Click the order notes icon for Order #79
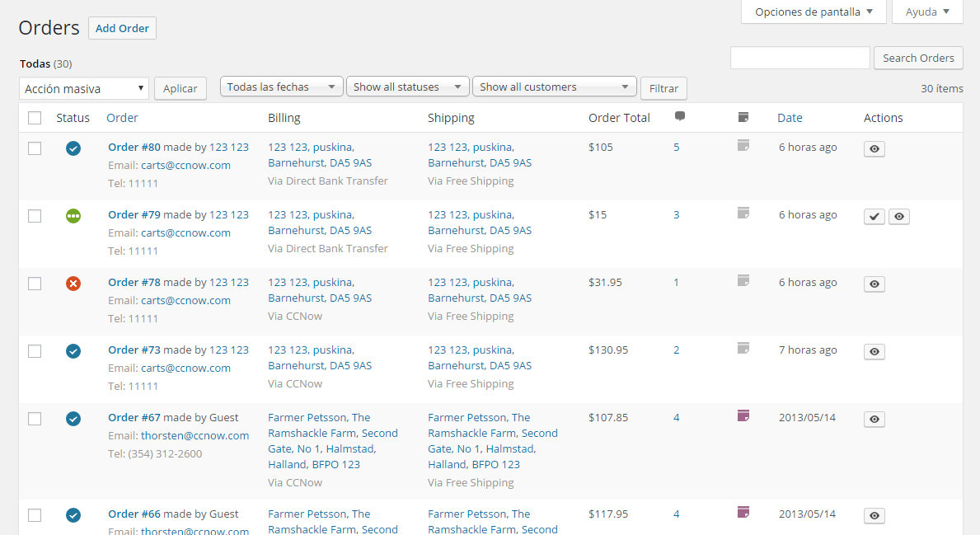Screen dimensions: 980x535 click(743, 214)
